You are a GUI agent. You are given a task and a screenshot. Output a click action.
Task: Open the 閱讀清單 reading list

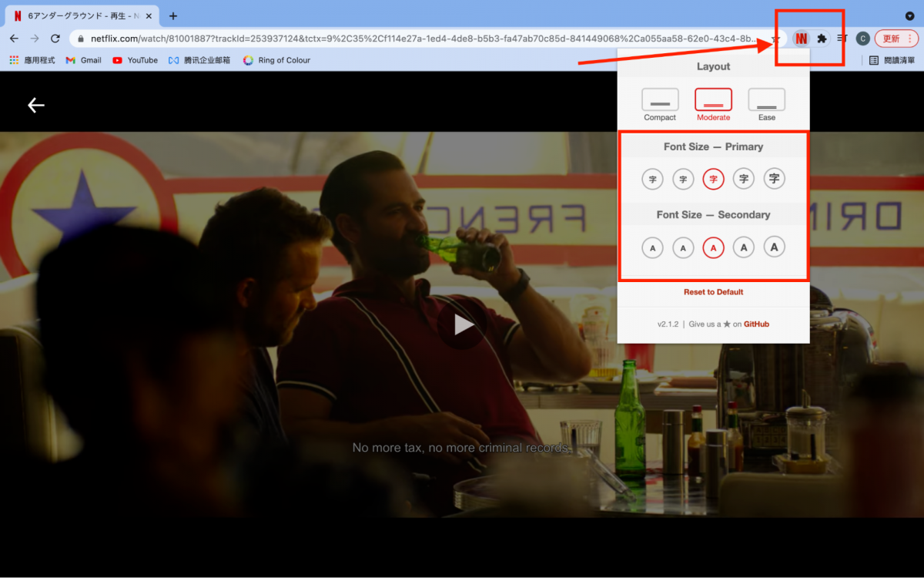(x=892, y=60)
